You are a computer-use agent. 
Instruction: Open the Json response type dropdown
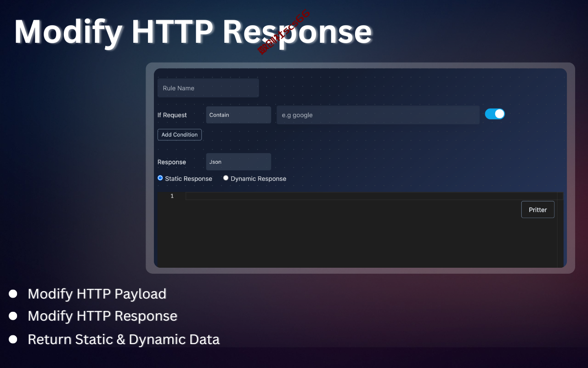point(238,162)
